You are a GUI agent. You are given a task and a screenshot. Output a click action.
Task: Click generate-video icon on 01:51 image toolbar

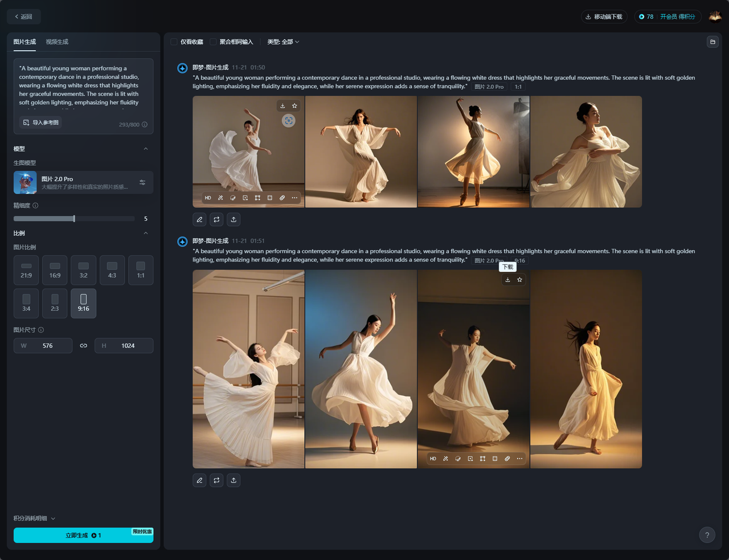[x=470, y=459]
